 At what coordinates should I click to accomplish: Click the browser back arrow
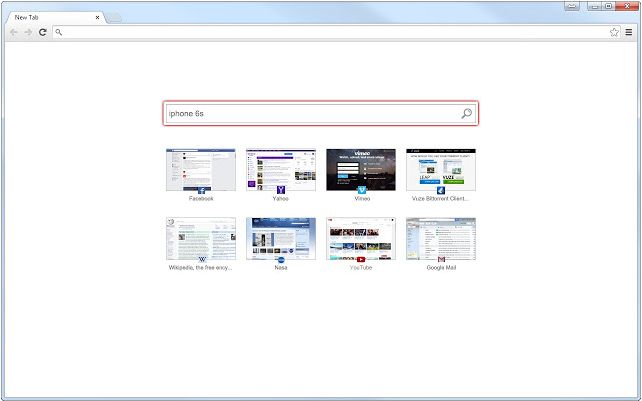(x=14, y=32)
